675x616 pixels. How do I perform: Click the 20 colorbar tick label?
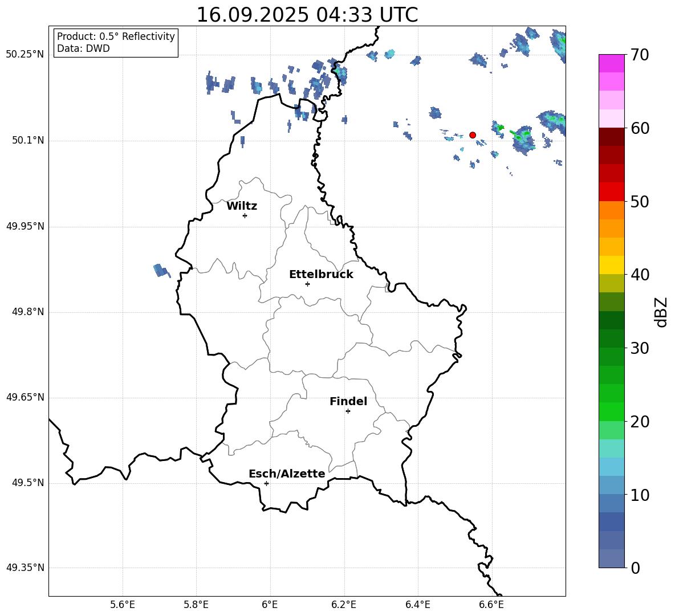tap(640, 422)
